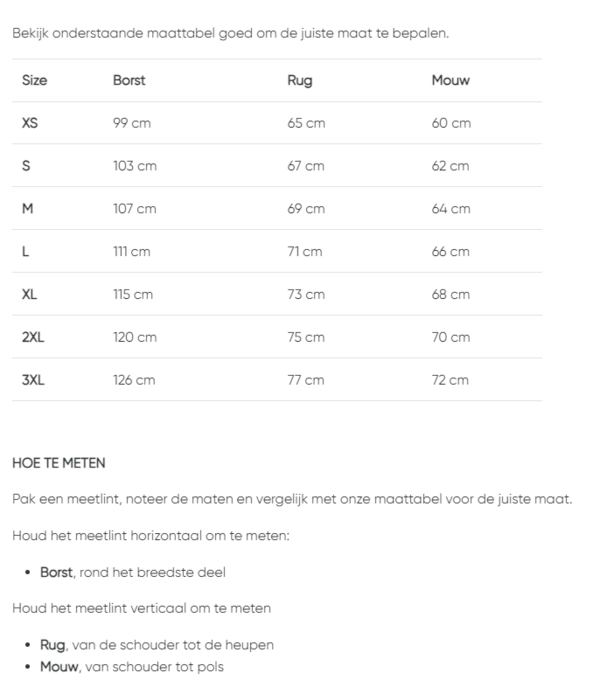600x700 pixels.
Task: Click bold Rug in the bullet list
Action: pos(53,645)
